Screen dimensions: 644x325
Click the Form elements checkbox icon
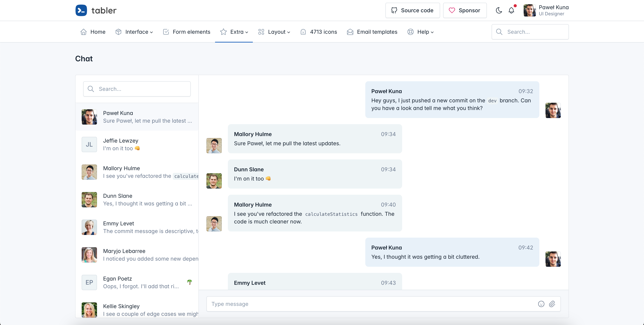pyautogui.click(x=166, y=32)
